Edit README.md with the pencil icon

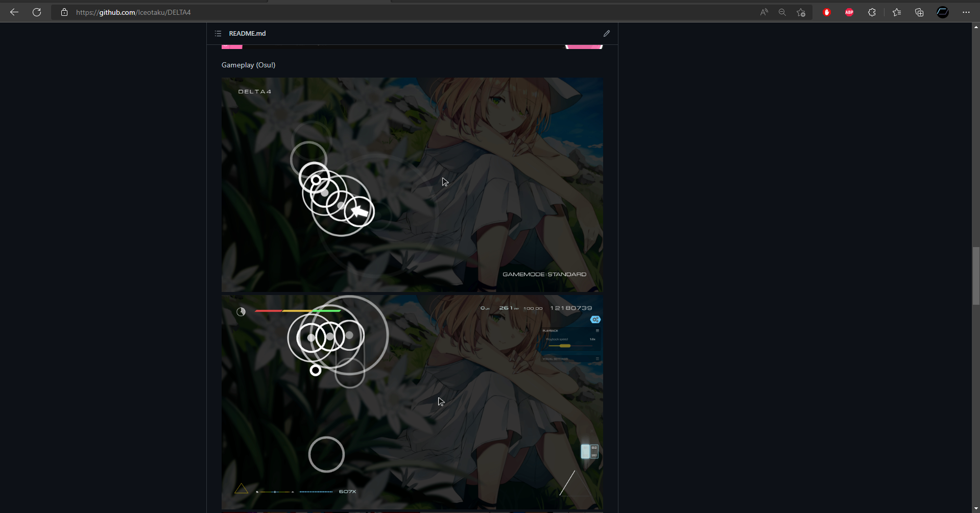tap(607, 33)
